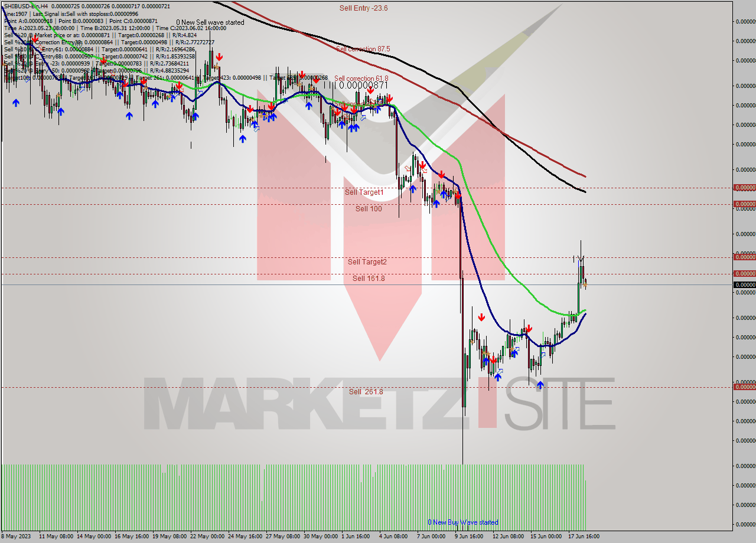756x543 pixels.
Task: Click the SHIBUSD-Bin,H4 chart title
Action: (26, 6)
